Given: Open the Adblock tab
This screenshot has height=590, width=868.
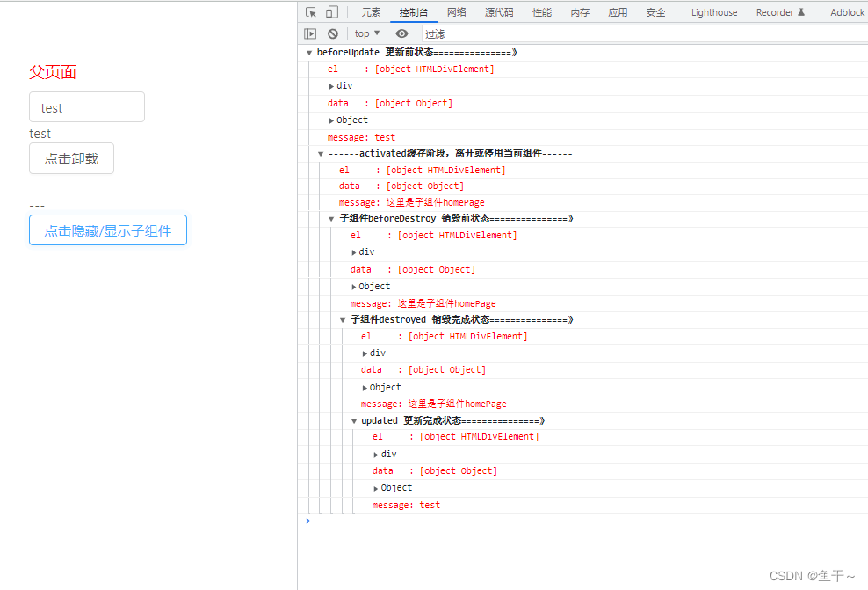Looking at the screenshot, I should pos(847,12).
